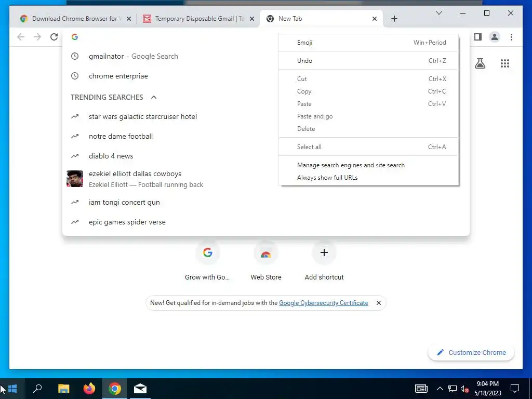This screenshot has height=399, width=532.
Task: Collapse the Trending Searches section
Action: [154, 97]
